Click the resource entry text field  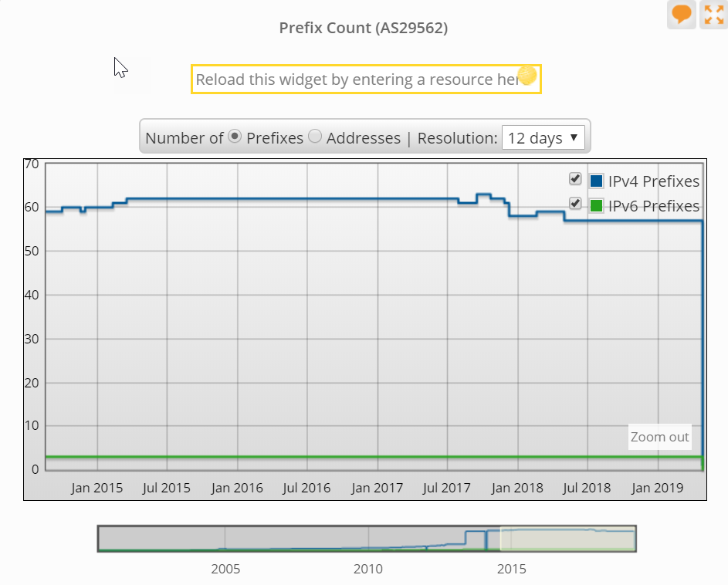(x=355, y=79)
